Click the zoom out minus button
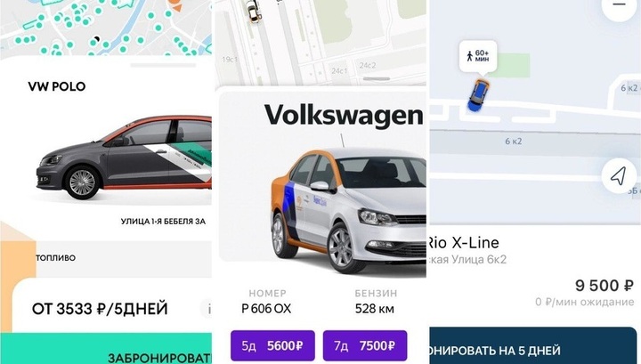The image size is (641, 364). point(620,5)
